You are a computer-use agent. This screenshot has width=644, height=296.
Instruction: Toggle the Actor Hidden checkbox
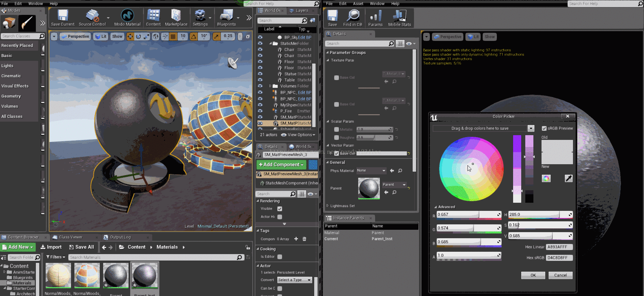pyautogui.click(x=280, y=217)
